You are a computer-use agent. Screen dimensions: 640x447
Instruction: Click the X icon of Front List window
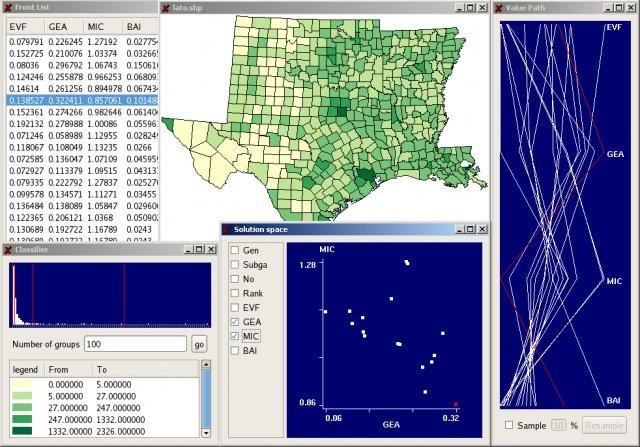(x=8, y=7)
